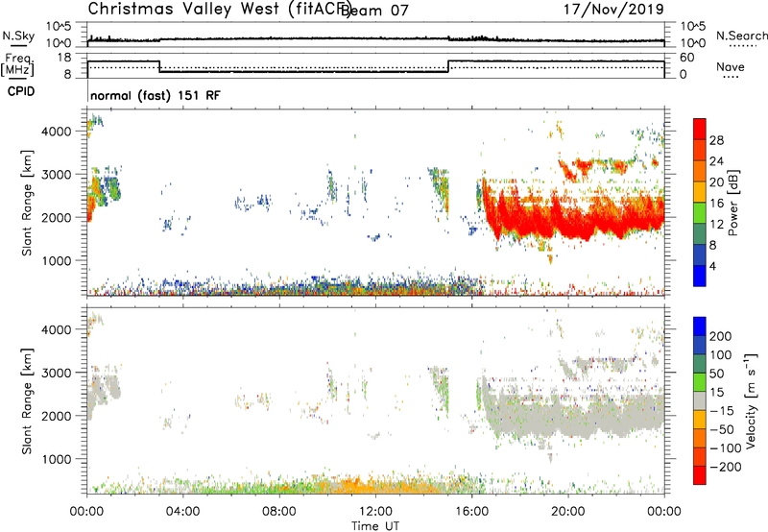Click the red bottom segment of the Velocity colorbar

[700, 475]
